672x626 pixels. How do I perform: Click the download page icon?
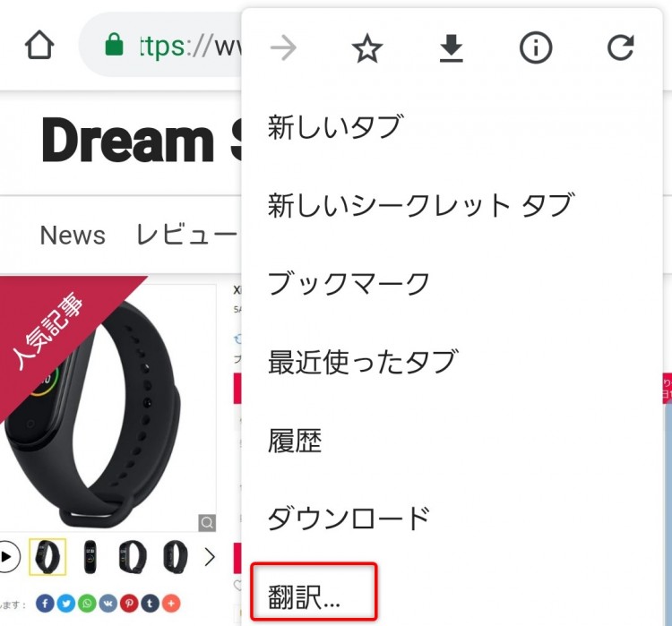point(452,48)
